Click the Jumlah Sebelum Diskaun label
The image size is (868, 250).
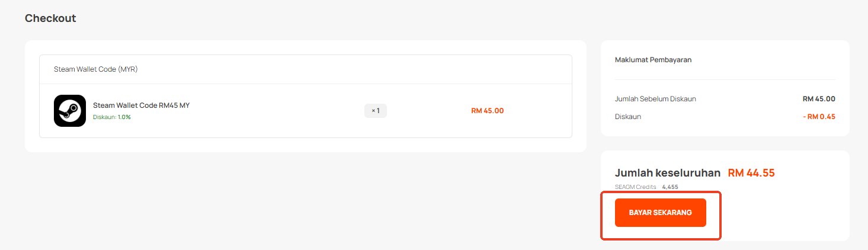pos(655,99)
